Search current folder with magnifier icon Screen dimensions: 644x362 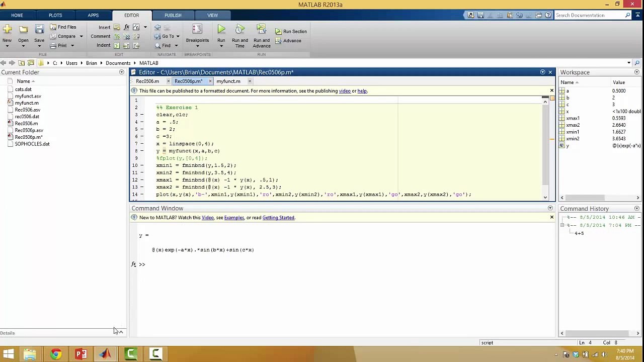pos(637,63)
